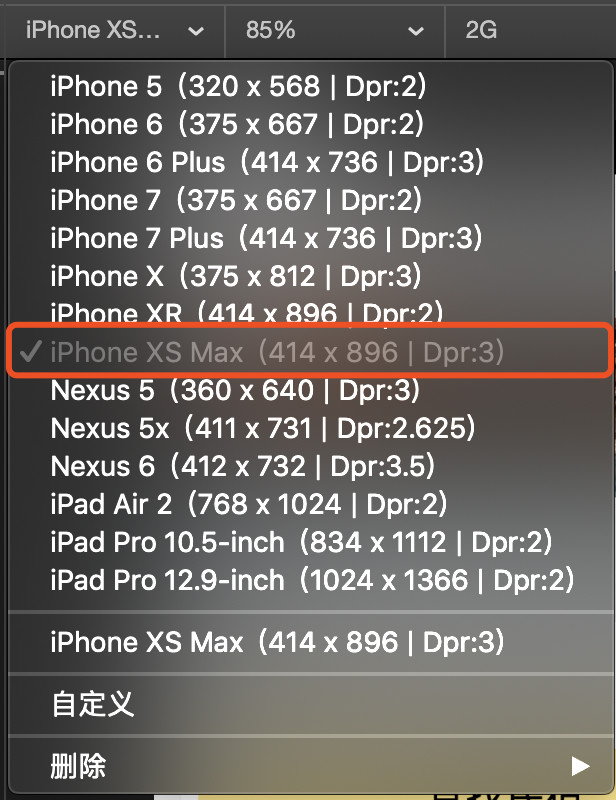Select iPad Pro 12.9-inch device
616x800 pixels.
(310, 580)
